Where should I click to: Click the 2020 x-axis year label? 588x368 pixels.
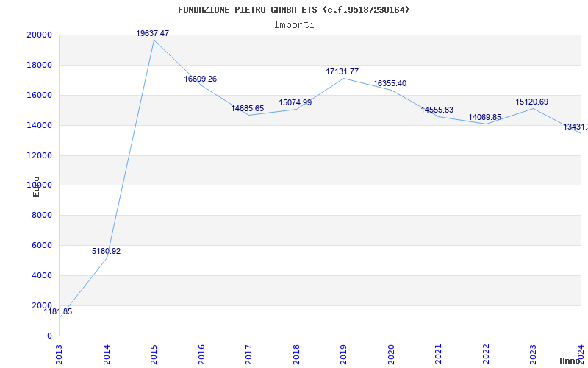point(391,355)
